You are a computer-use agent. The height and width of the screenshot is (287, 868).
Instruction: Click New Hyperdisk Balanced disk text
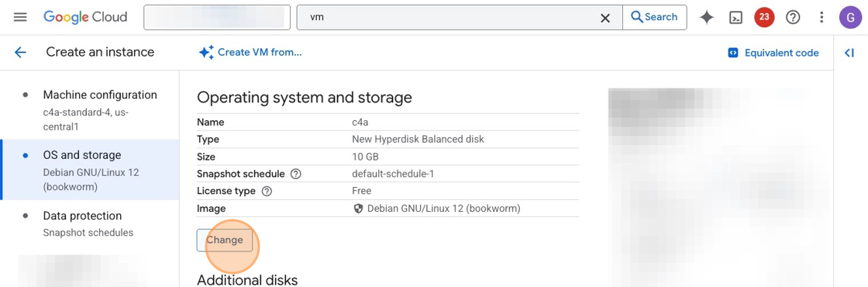coord(418,139)
